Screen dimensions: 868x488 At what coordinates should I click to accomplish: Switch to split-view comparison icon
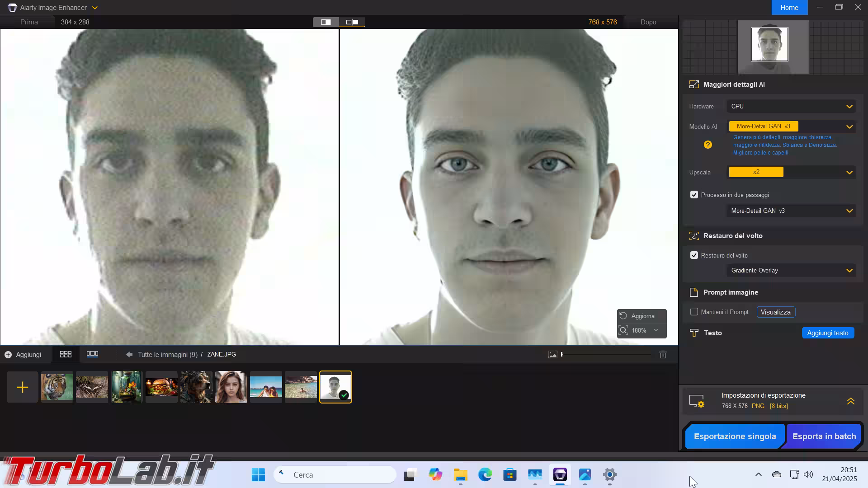[x=325, y=22]
